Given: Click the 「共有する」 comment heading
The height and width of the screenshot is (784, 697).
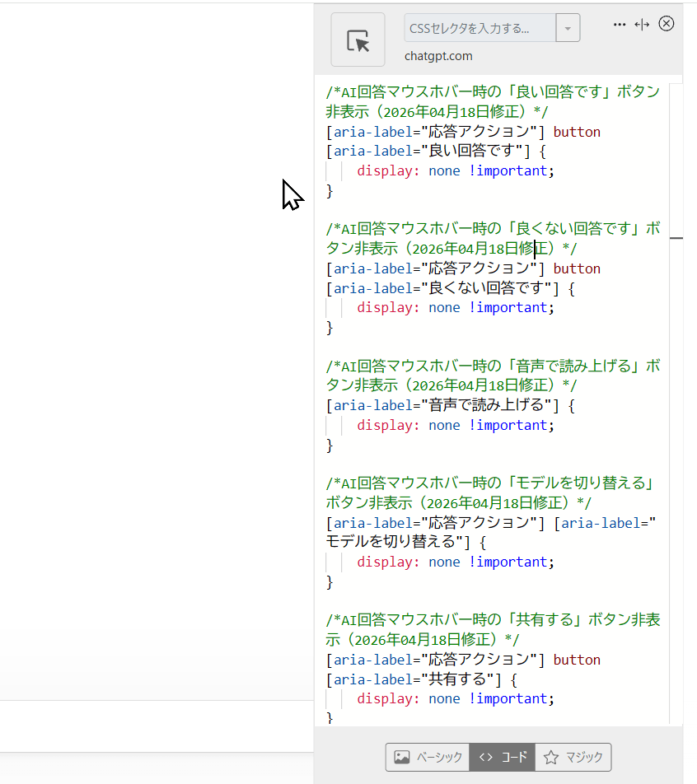Looking at the screenshot, I should pos(492,619).
